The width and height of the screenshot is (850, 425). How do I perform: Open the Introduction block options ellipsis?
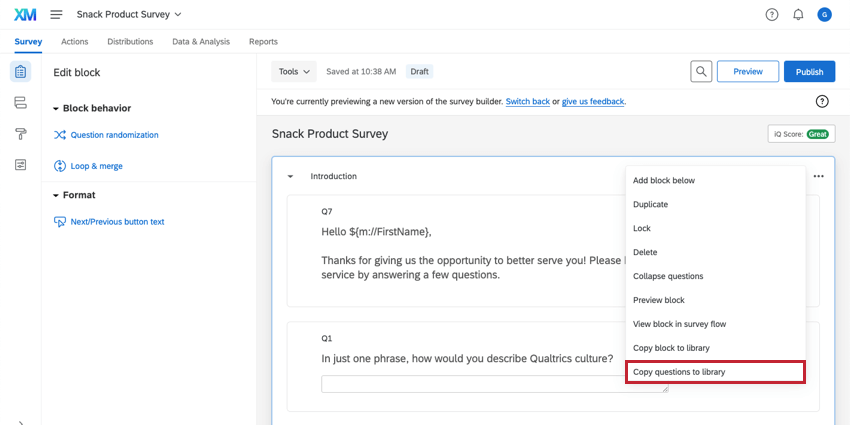819,176
